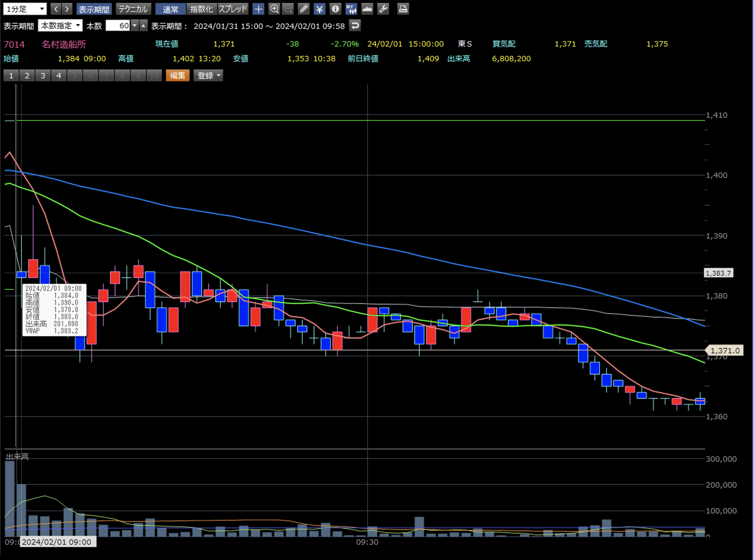754x560 pixels.
Task: Switch to chart preset tab 4
Action: 59,76
